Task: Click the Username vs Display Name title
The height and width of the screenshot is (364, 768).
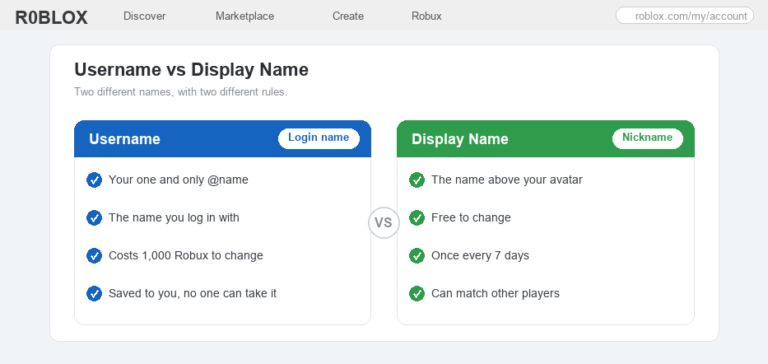Action: pos(192,70)
